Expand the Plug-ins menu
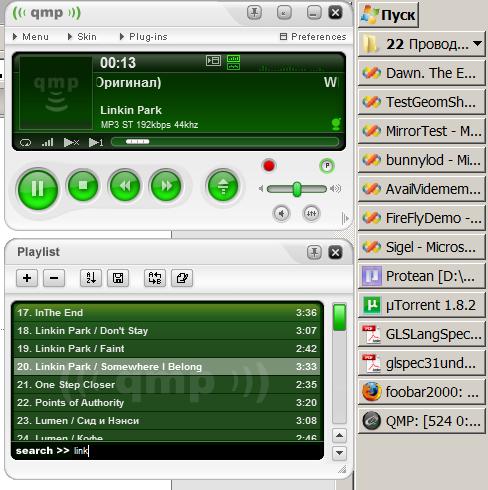The width and height of the screenshot is (488, 490). (144, 37)
